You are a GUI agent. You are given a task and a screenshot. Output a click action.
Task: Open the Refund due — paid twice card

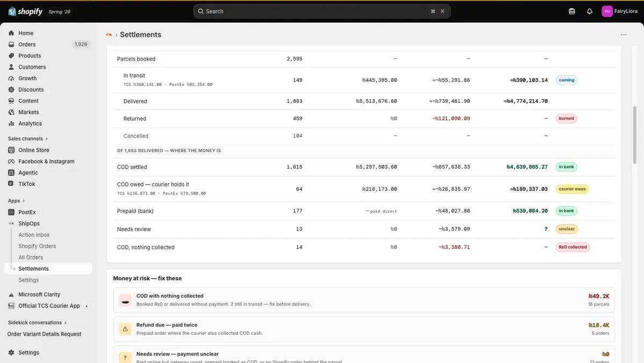click(364, 329)
